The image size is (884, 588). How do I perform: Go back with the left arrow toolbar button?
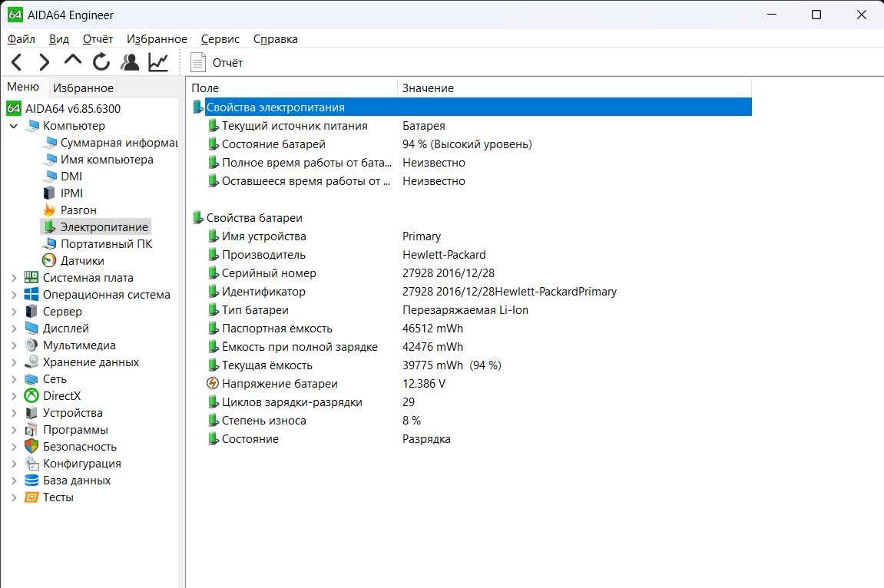coord(17,62)
